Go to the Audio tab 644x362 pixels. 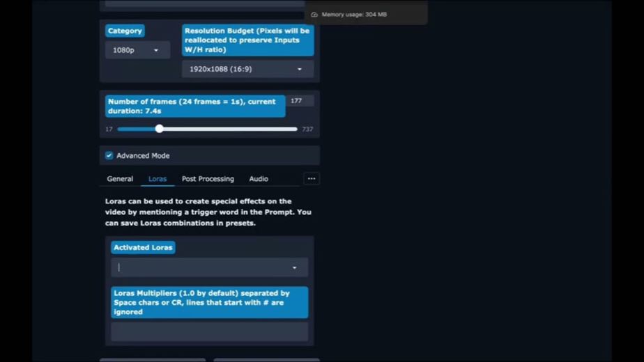click(x=259, y=179)
